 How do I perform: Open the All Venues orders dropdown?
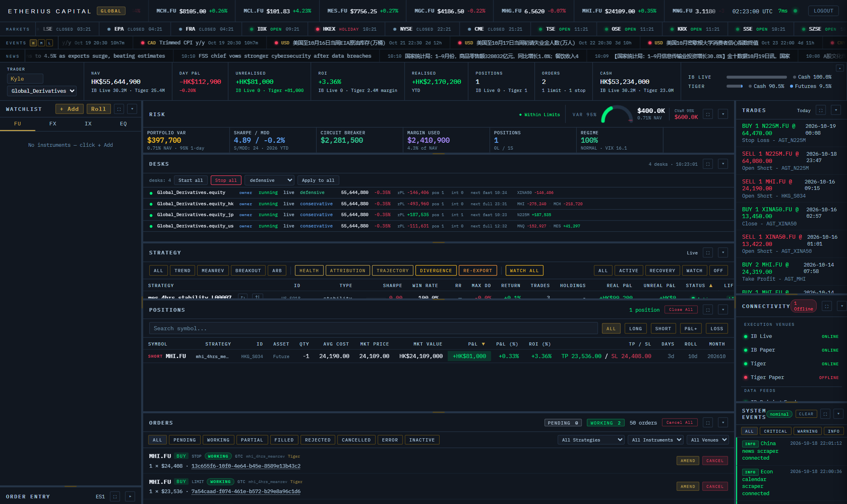coord(708,440)
